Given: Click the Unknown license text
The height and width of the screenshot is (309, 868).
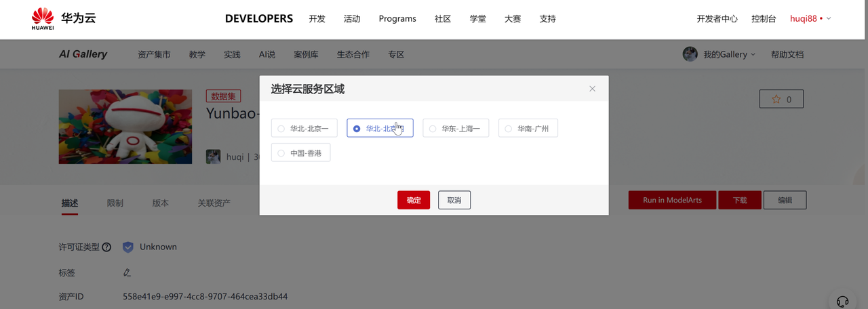Looking at the screenshot, I should 158,247.
